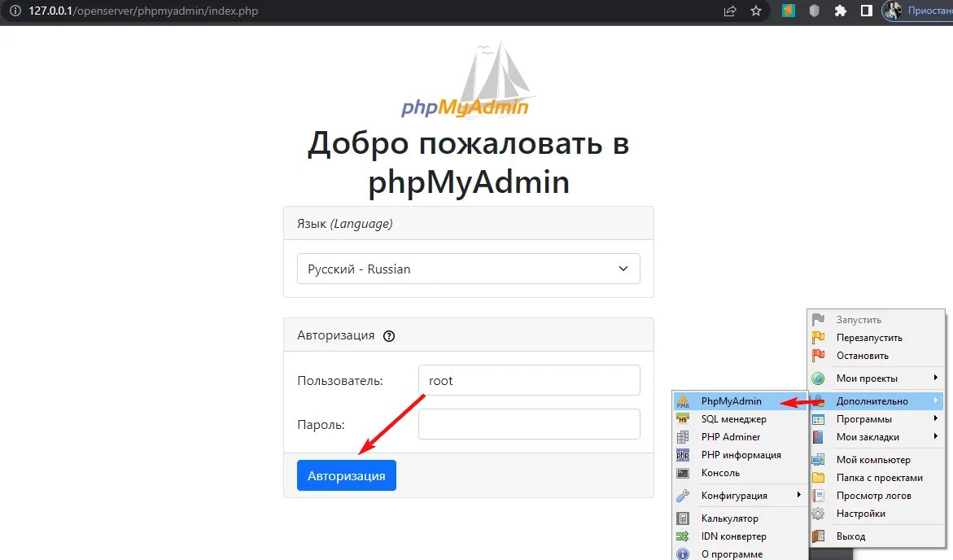Click the share page icon in address bar
This screenshot has width=953, height=560.
pyautogui.click(x=730, y=11)
